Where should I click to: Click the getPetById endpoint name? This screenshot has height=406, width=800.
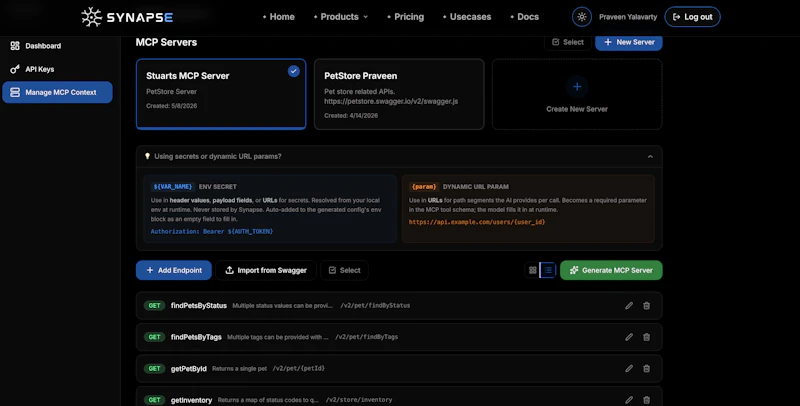[x=188, y=369]
